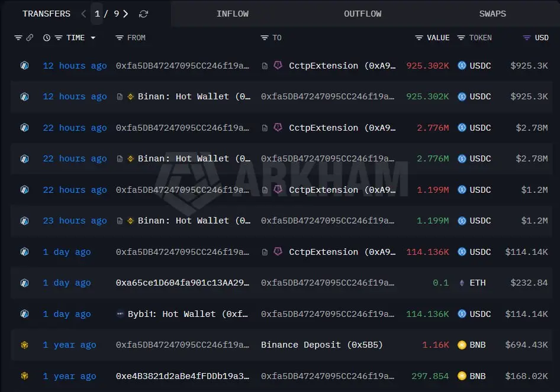Switch to the SWAPS tab
The height and width of the screenshot is (392, 560).
click(x=493, y=14)
